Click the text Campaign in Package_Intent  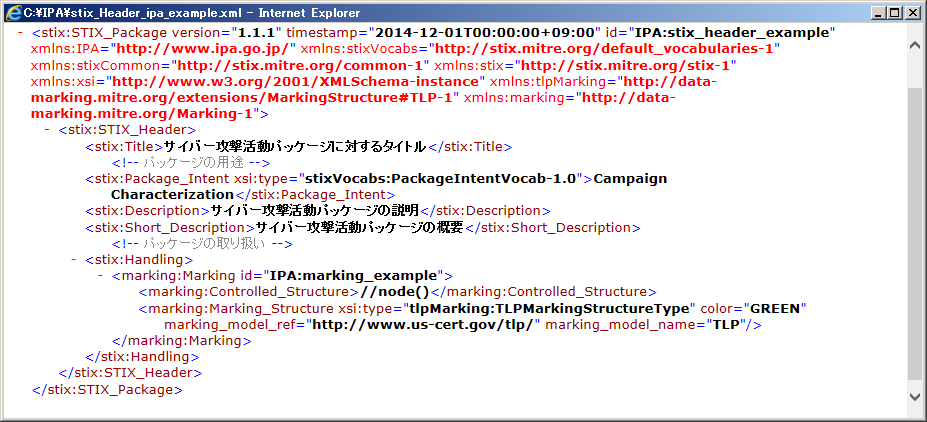[x=630, y=178]
